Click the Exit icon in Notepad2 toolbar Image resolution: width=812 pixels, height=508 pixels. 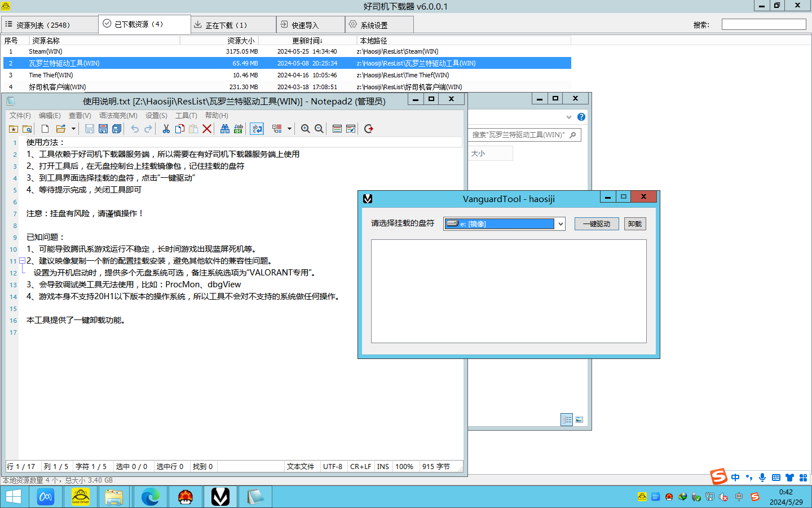point(369,129)
